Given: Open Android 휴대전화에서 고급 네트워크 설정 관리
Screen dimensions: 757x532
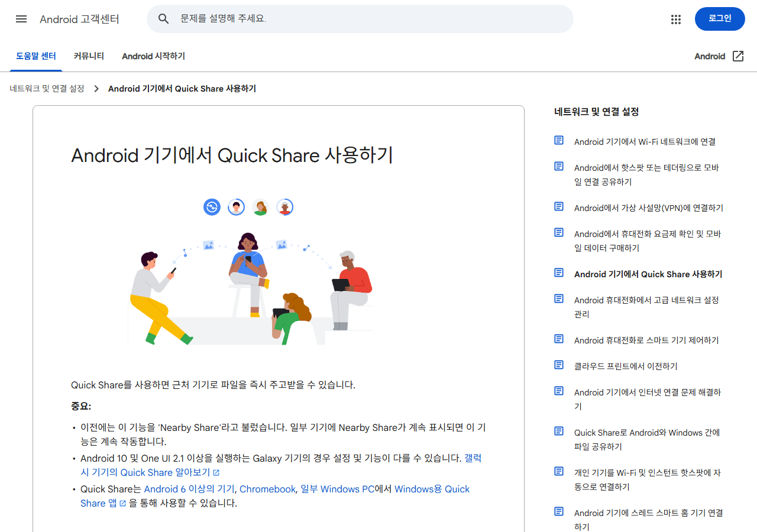Looking at the screenshot, I should (x=646, y=307).
